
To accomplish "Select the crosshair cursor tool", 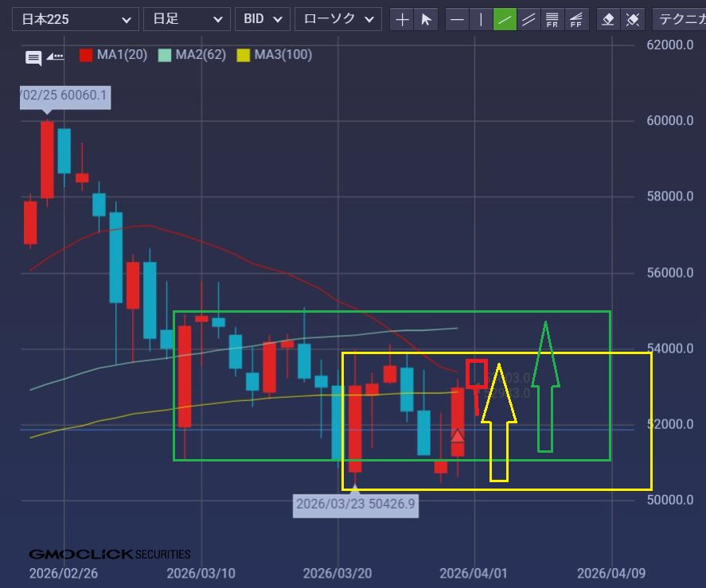I will (403, 20).
